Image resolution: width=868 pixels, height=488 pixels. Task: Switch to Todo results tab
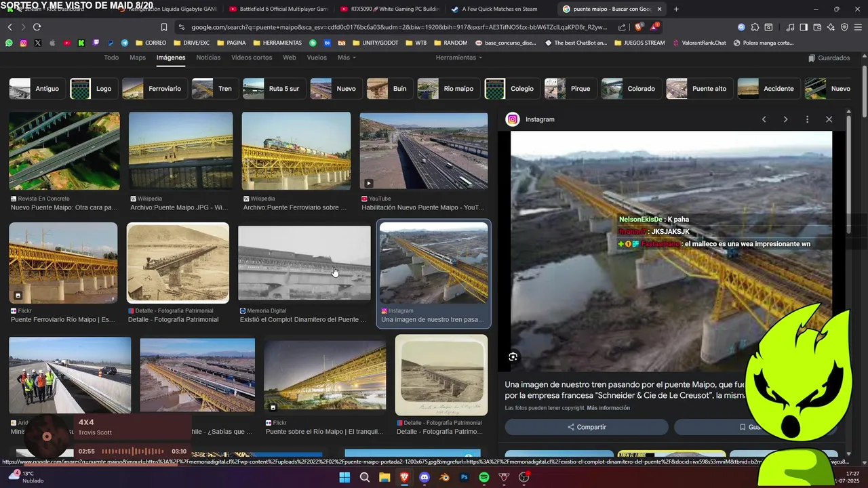click(111, 58)
